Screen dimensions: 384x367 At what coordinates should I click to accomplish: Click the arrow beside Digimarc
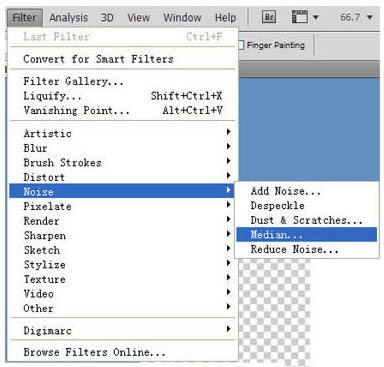pos(229,329)
